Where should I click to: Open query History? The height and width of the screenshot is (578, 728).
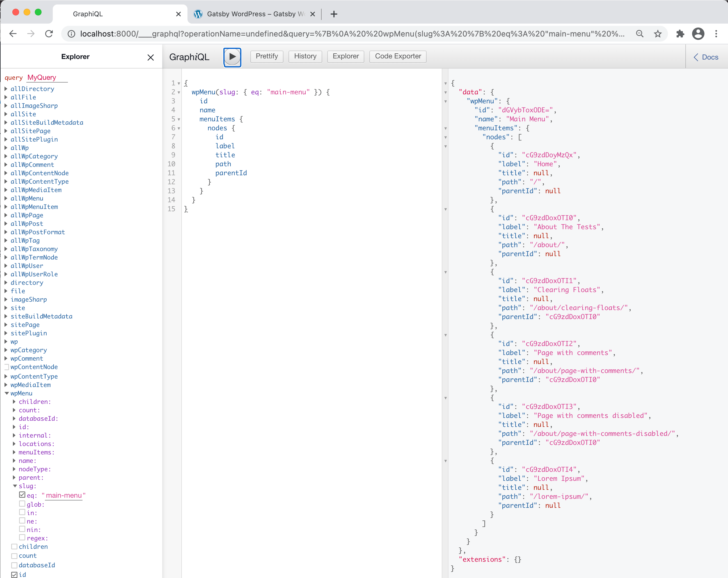305,56
